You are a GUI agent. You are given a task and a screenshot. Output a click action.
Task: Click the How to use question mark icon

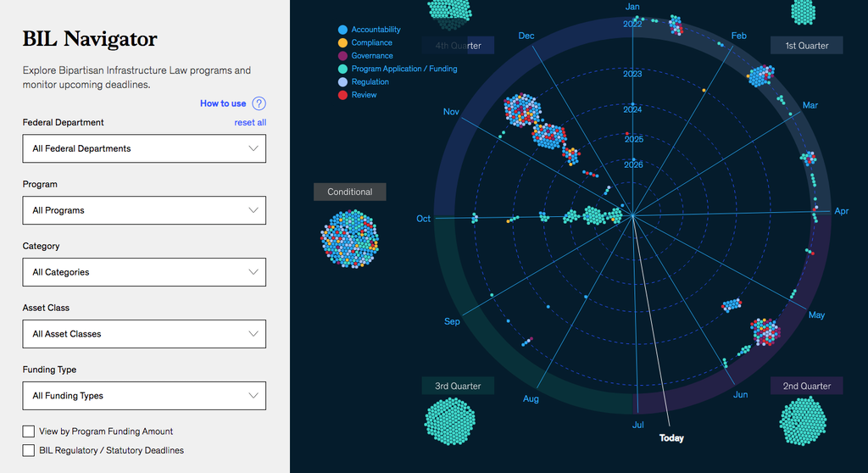click(x=259, y=103)
